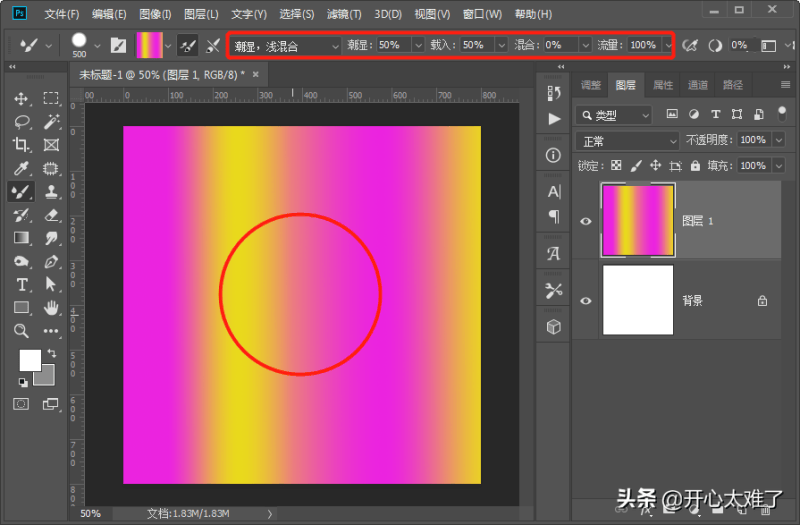This screenshot has height=525, width=800.
Task: Select the Horizontal Type tool
Action: 21,284
